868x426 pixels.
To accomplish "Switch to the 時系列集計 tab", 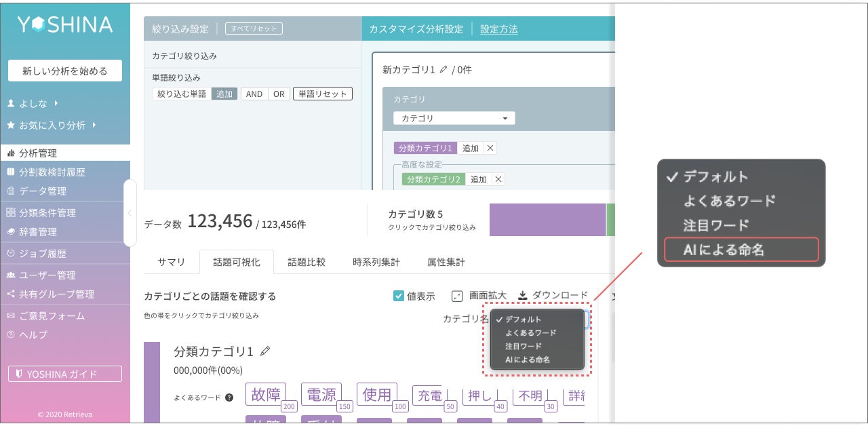I will pos(376,262).
